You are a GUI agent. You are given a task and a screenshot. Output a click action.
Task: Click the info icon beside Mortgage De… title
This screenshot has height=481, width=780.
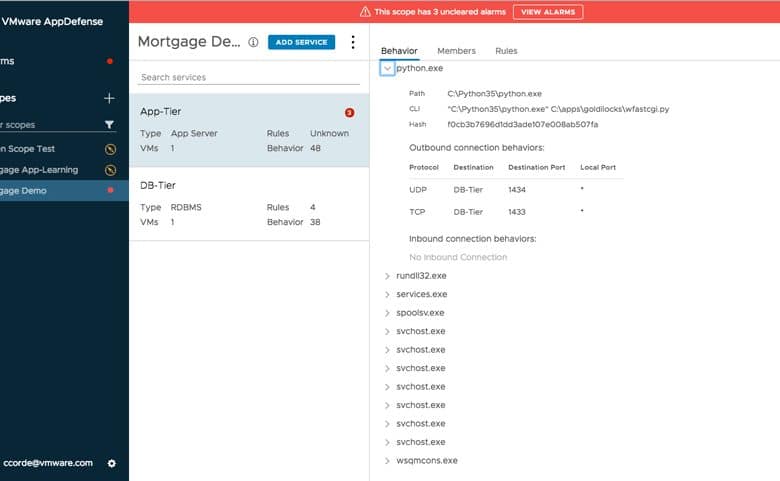point(253,42)
